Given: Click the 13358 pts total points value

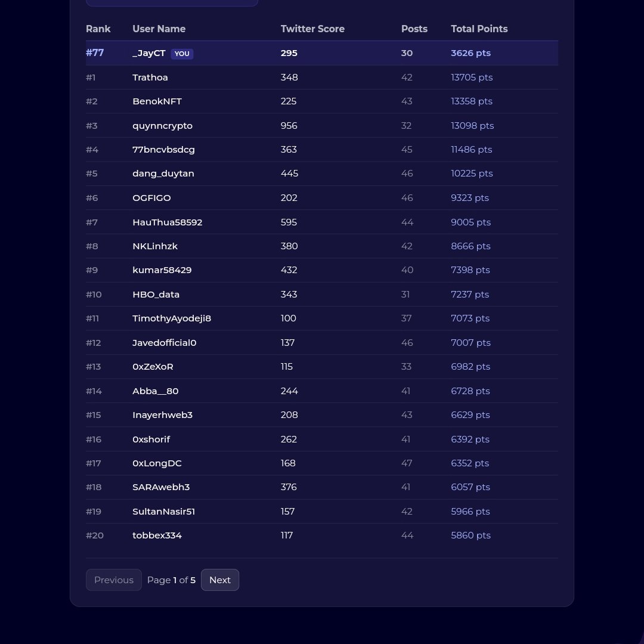Looking at the screenshot, I should click(x=472, y=101).
